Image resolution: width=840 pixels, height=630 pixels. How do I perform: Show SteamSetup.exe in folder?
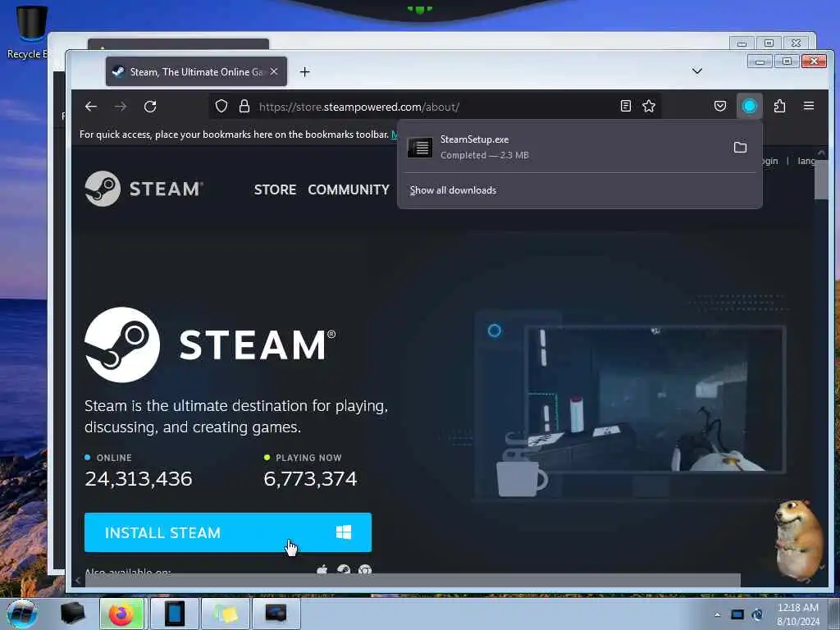click(x=740, y=147)
